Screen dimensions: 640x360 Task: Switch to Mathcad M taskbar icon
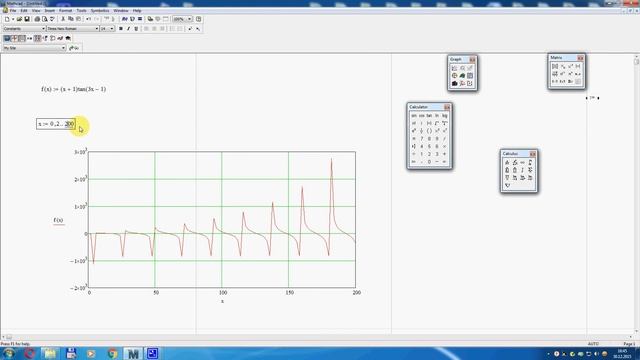coord(132,353)
